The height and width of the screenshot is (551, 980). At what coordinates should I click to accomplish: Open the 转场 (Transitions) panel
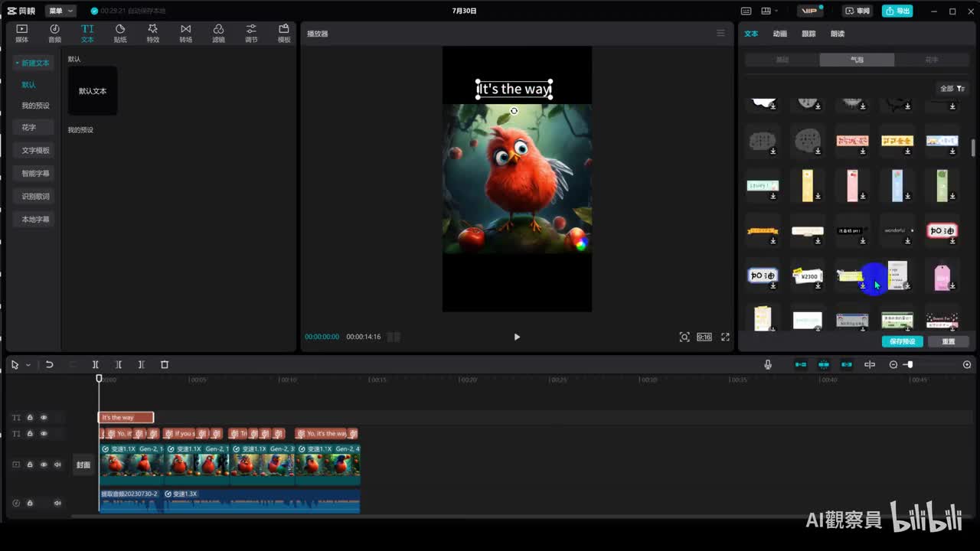185,33
